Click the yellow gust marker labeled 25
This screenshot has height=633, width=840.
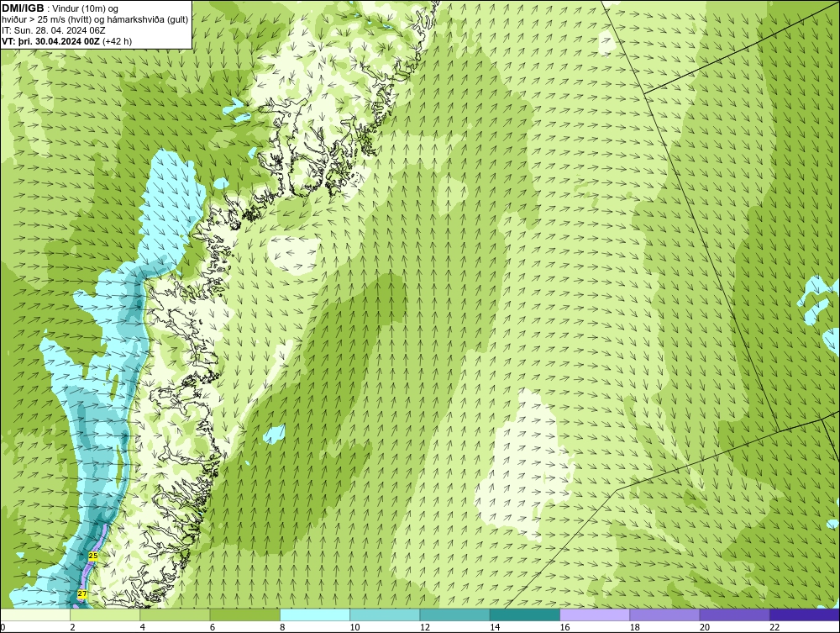coord(92,557)
